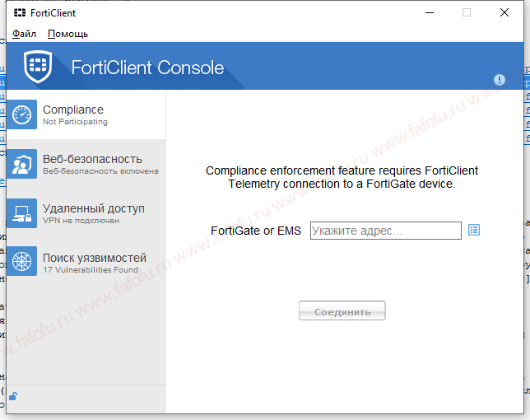530x420 pixels.
Task: Click the Compliance enforcement feature message text
Action: [342, 177]
